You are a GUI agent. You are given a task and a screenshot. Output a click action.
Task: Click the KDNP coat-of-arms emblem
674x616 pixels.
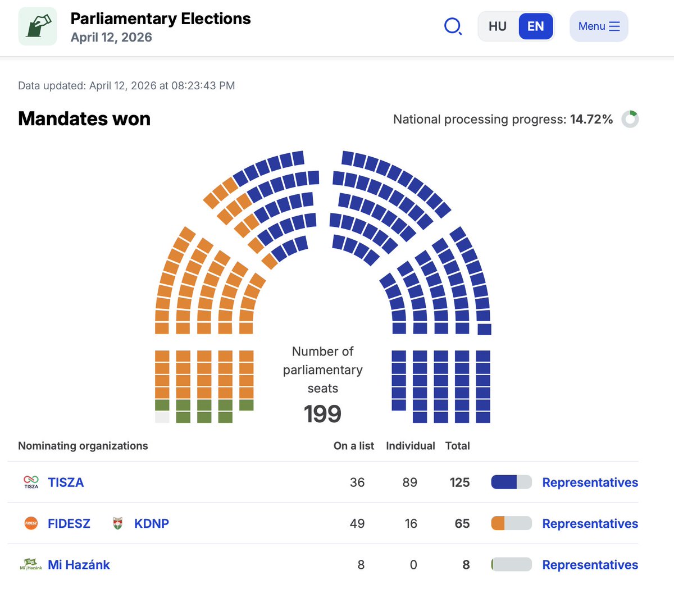coord(119,523)
